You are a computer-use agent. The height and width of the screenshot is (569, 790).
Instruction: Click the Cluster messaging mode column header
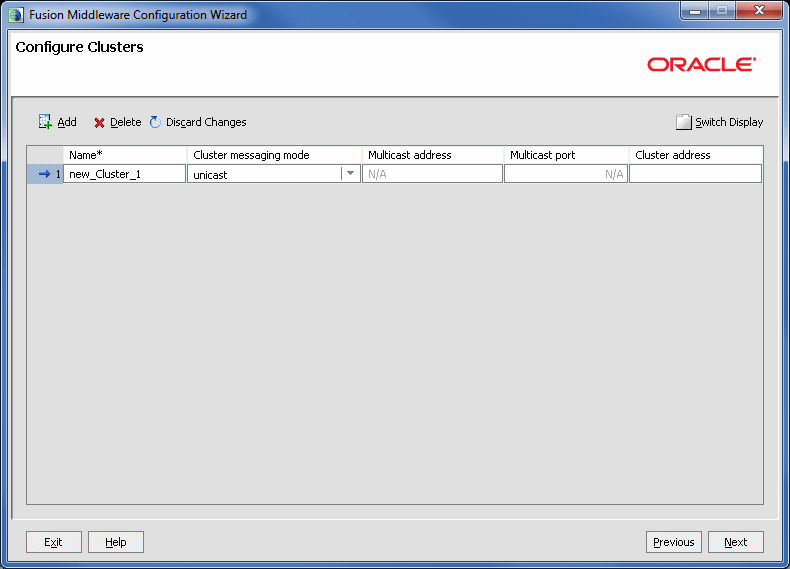pos(274,155)
